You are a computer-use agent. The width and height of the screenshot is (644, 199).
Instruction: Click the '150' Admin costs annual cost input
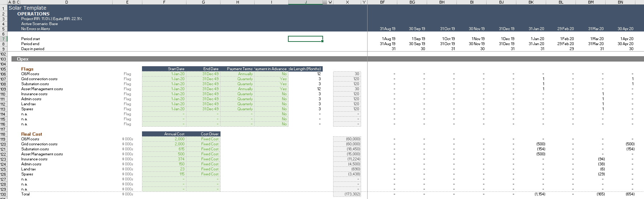click(181, 164)
